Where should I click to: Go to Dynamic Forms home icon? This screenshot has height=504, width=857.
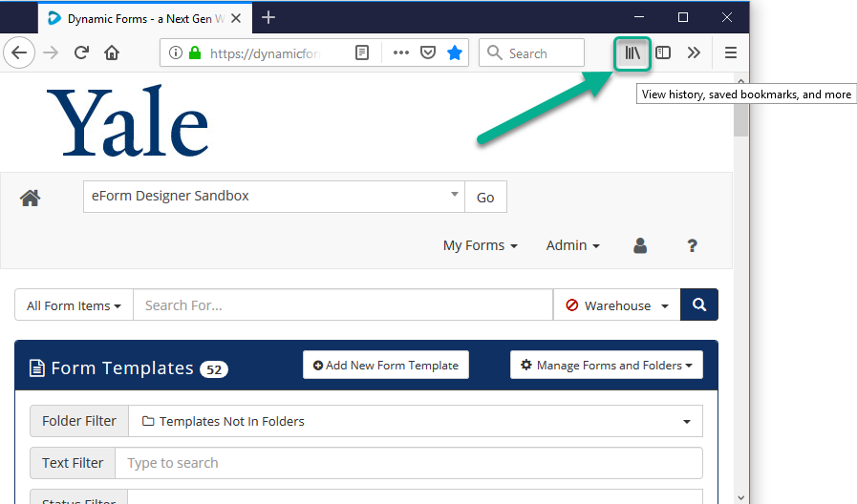(x=31, y=198)
